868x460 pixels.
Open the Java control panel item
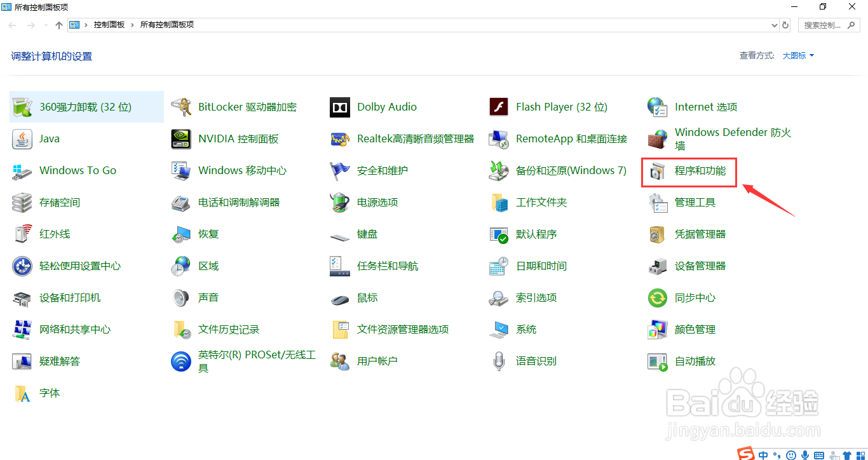point(49,139)
